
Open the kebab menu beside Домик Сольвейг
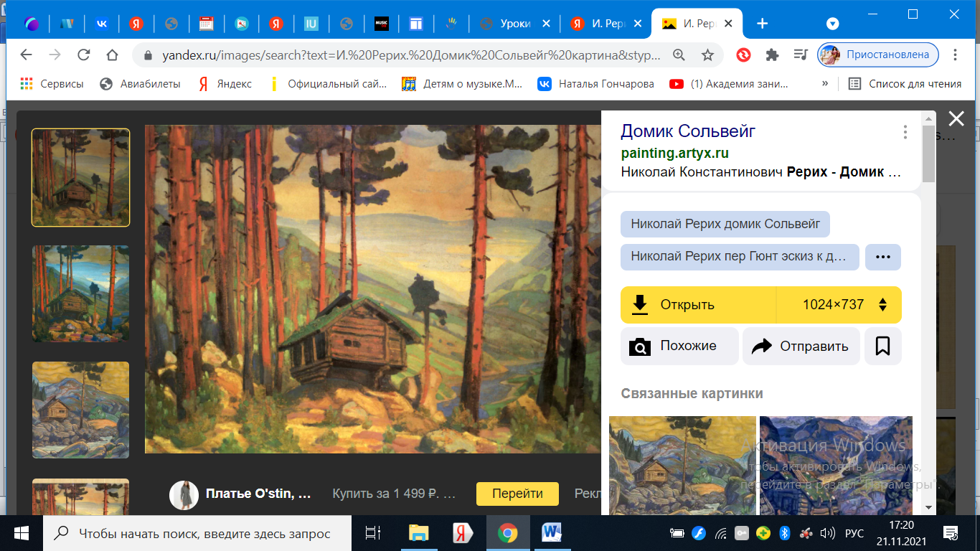905,132
